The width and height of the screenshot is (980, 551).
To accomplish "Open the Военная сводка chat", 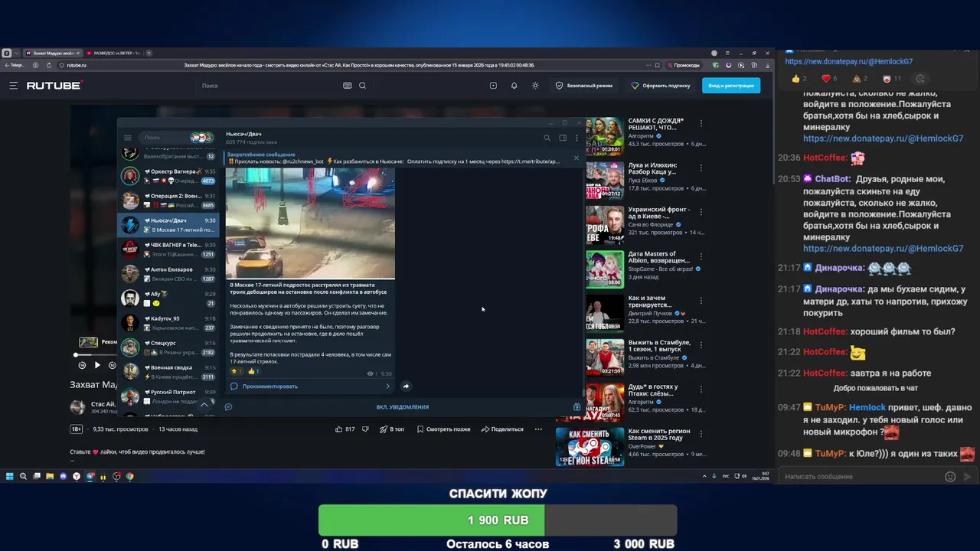I will tap(168, 372).
